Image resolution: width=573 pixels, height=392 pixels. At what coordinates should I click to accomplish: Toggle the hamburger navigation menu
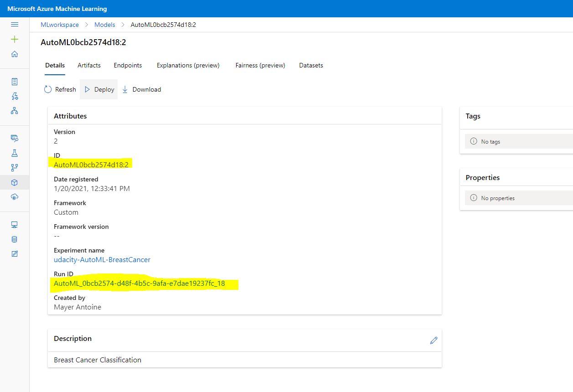[x=15, y=25]
